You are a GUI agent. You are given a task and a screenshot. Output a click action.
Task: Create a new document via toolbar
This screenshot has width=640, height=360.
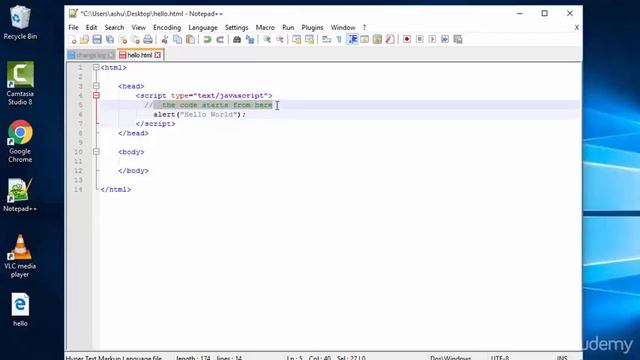[x=73, y=39]
